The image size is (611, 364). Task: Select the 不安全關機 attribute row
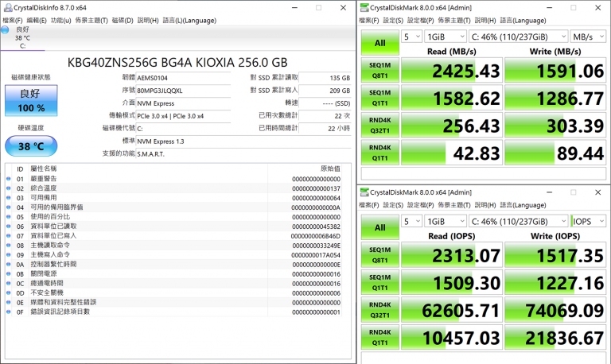[x=173, y=292]
